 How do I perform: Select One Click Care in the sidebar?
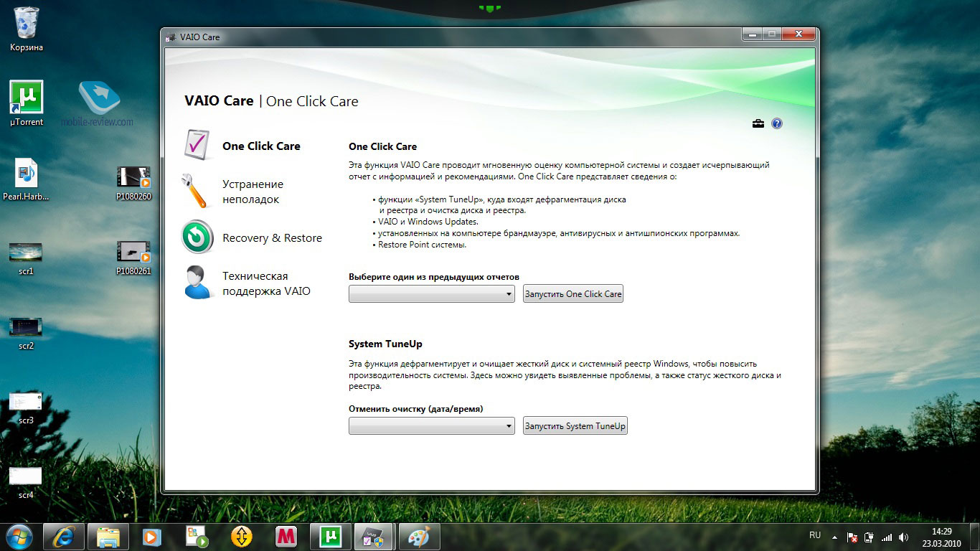pos(261,146)
